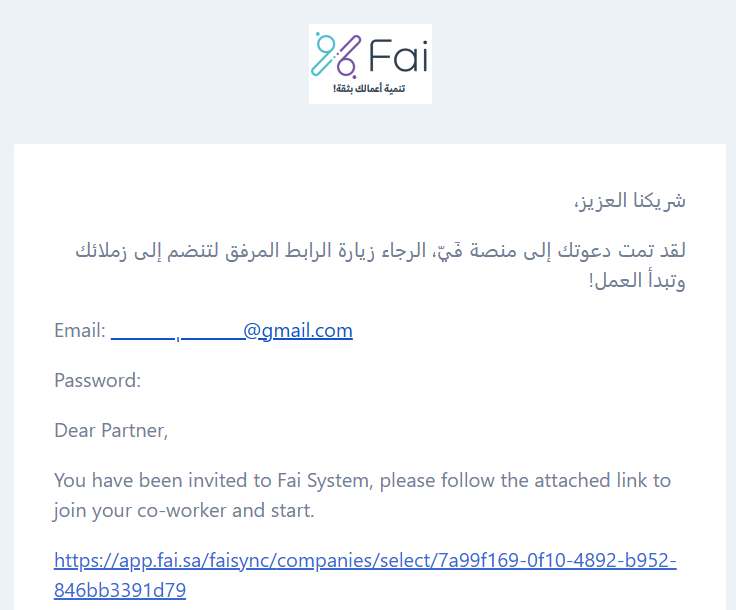Click the "Dear Partner," greeting
736x610 pixels.
[111, 431]
